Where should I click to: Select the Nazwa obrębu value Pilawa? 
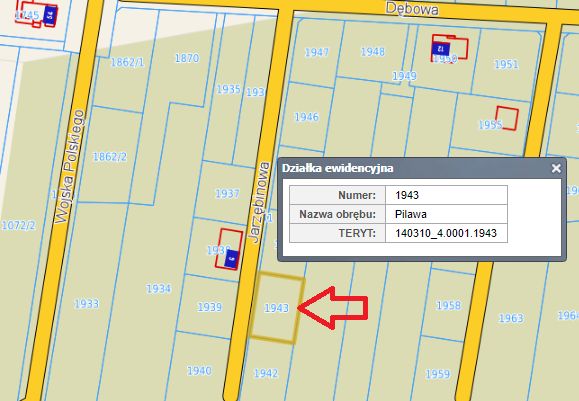click(411, 214)
